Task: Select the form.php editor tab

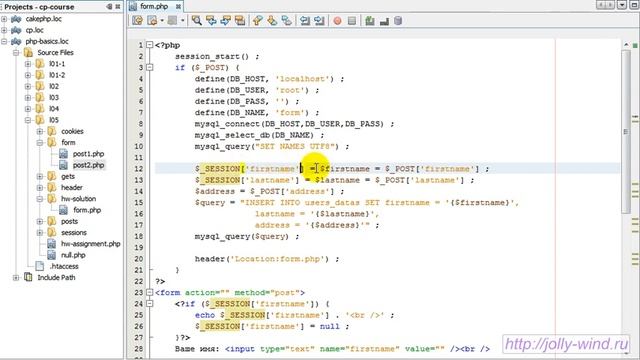Action: [154, 6]
